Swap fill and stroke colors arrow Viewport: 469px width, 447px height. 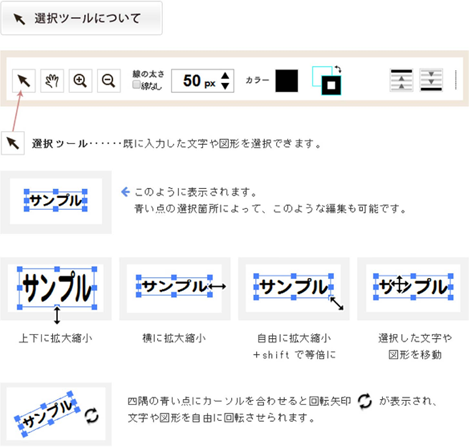[x=338, y=69]
